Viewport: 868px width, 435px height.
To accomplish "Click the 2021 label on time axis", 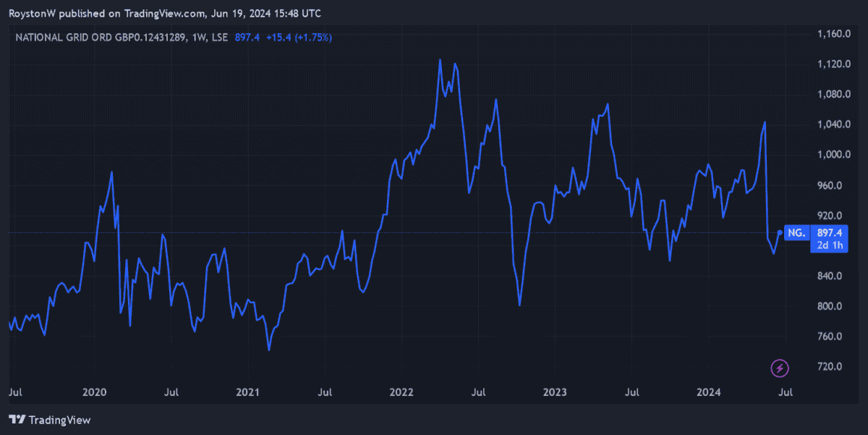I will click(x=247, y=392).
